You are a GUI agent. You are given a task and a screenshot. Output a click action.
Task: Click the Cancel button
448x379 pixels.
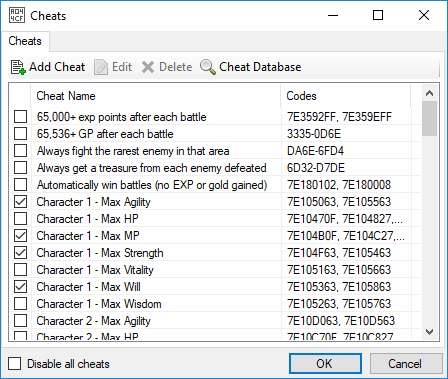[x=405, y=363]
